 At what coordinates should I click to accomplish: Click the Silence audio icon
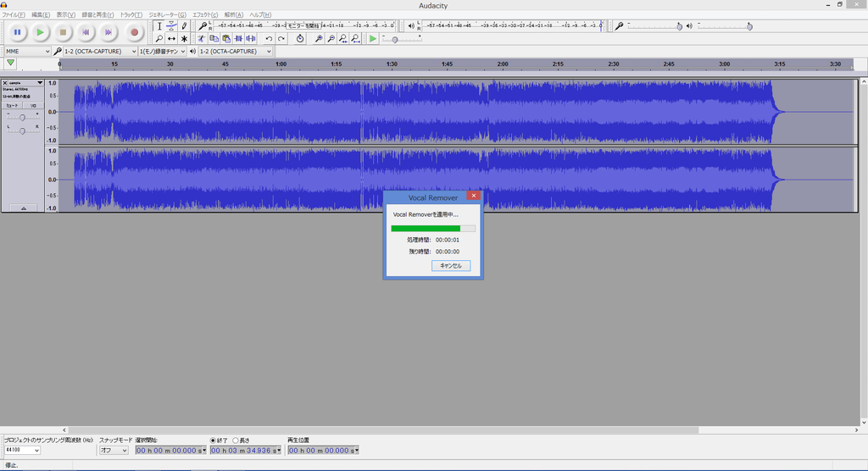point(251,39)
